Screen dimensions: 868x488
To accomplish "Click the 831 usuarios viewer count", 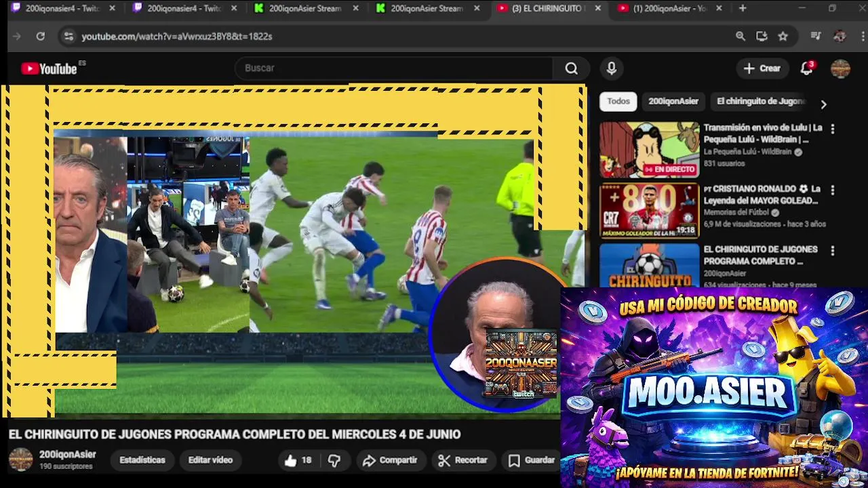I will 724,163.
